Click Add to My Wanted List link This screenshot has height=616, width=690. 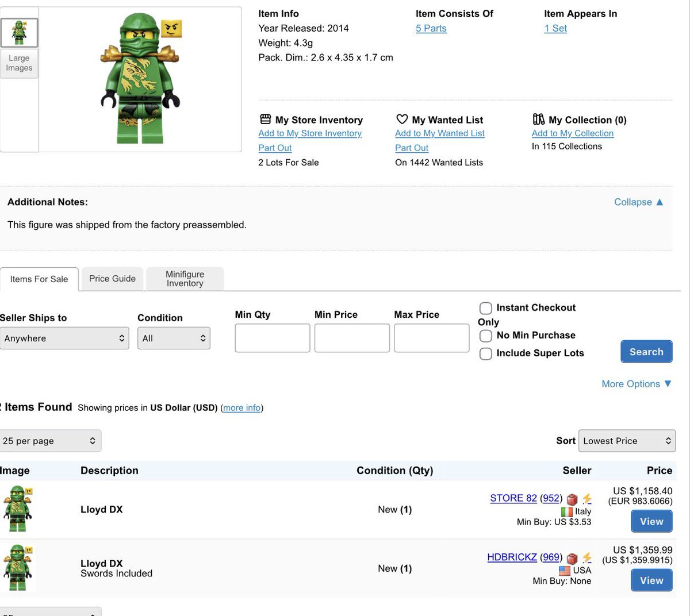pyautogui.click(x=440, y=133)
